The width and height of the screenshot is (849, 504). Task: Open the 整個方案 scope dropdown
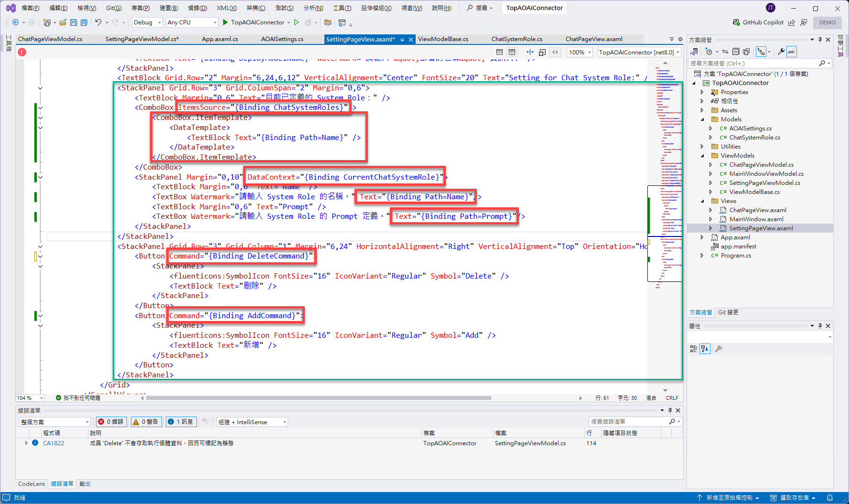pyautogui.click(x=54, y=422)
